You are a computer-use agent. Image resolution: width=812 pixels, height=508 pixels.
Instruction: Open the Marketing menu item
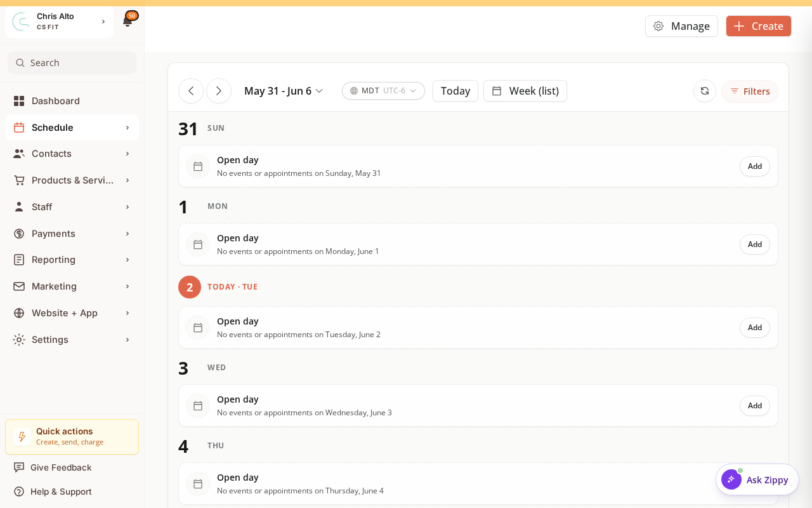click(72, 286)
